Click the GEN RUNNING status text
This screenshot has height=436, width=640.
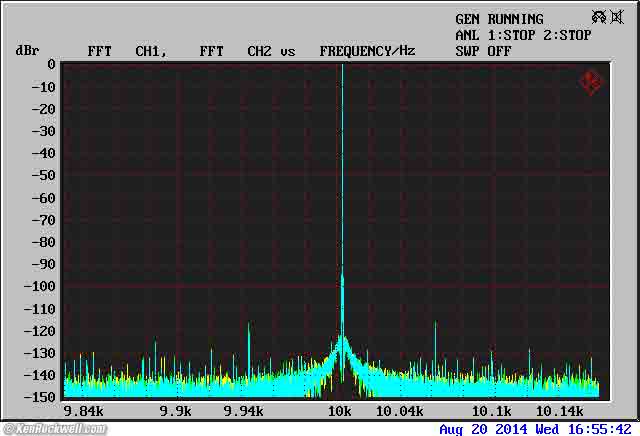tap(499, 19)
